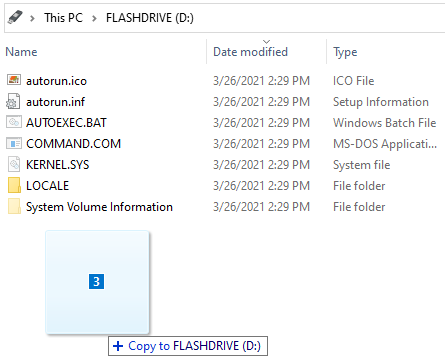Expand the chevron before This PC
The image size is (445, 361).
[32, 18]
